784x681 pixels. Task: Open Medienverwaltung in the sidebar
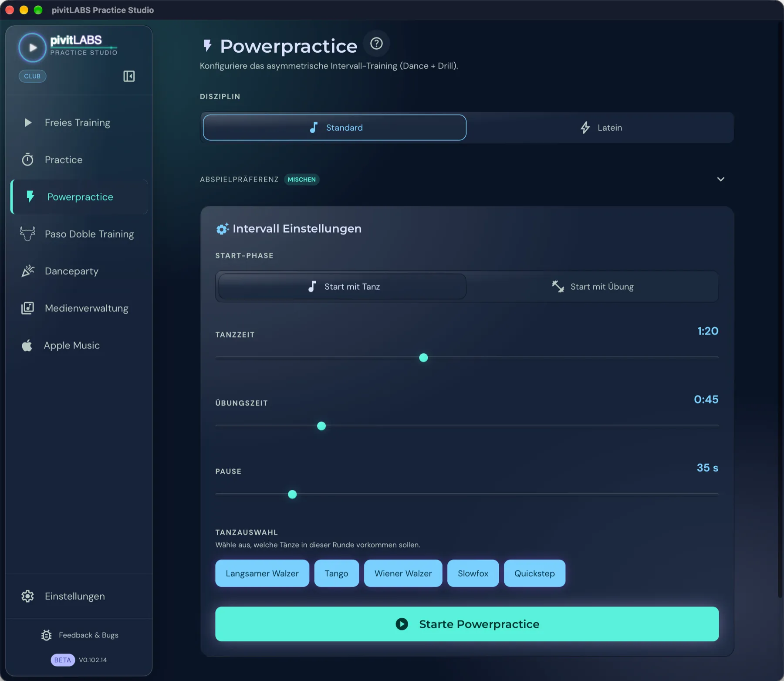click(79, 308)
